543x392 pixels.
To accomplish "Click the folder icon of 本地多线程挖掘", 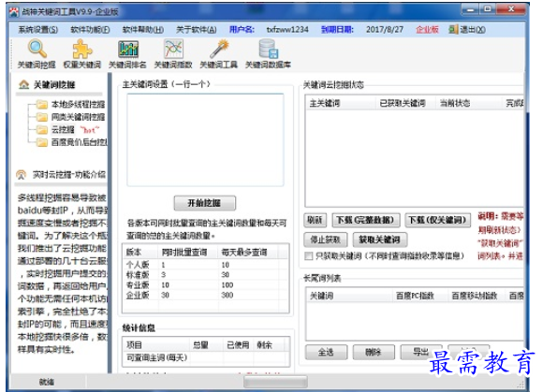I will [x=42, y=104].
